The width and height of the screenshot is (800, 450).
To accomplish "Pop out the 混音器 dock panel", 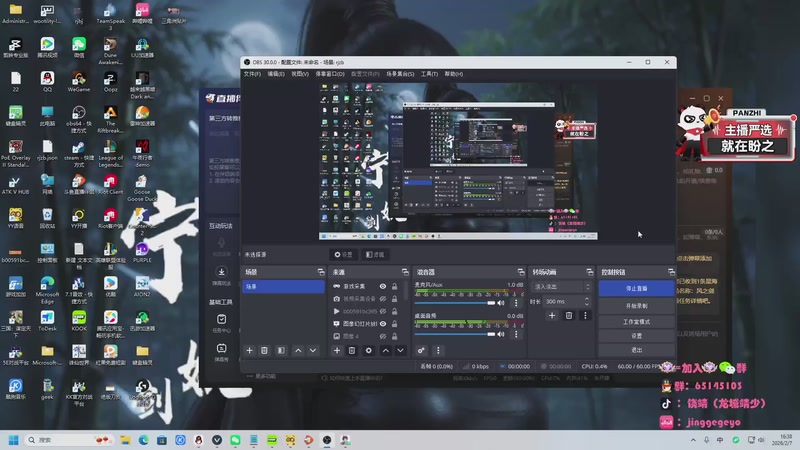I will pyautogui.click(x=521, y=272).
